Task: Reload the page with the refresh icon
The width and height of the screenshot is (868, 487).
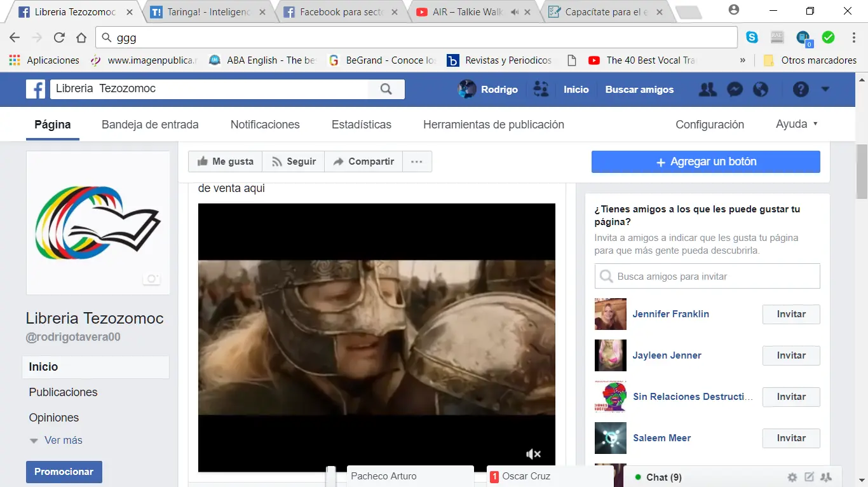Action: 59,38
